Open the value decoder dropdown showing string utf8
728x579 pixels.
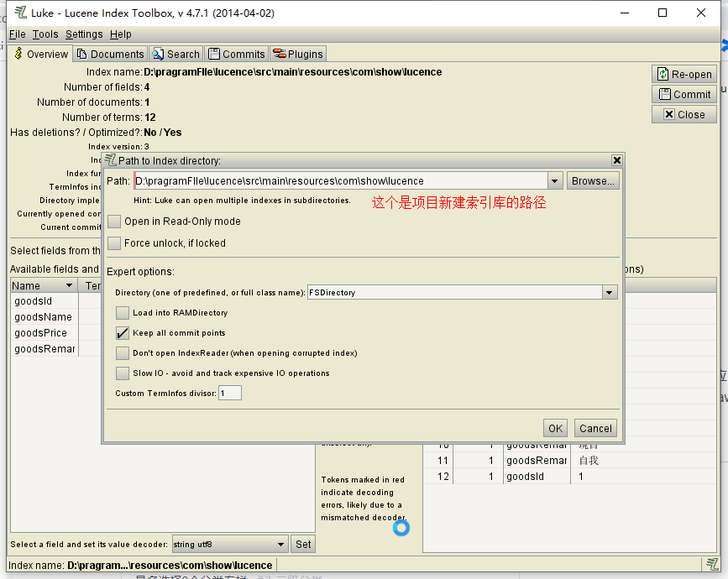(282, 544)
